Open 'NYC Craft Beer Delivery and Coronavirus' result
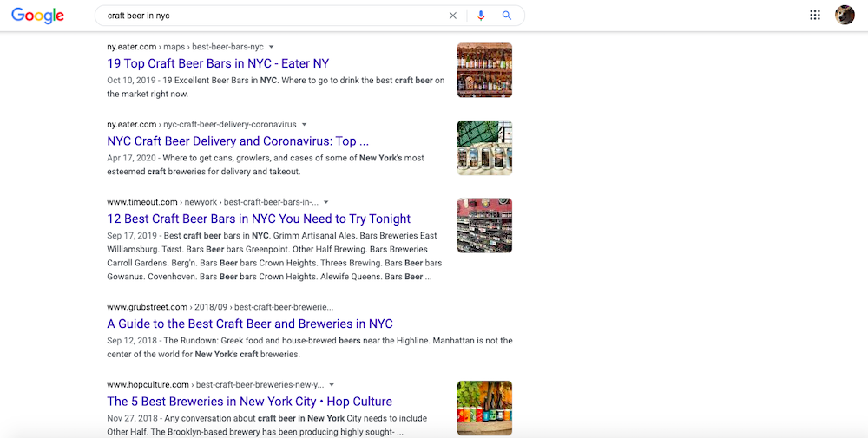The image size is (868, 438). point(238,141)
